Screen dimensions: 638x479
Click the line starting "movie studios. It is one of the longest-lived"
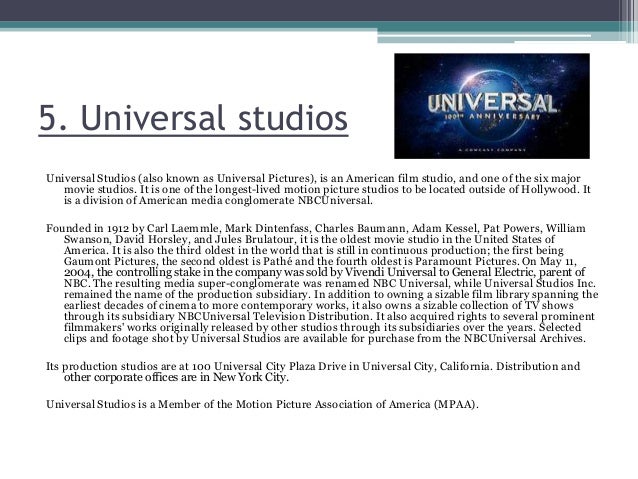[x=327, y=189]
